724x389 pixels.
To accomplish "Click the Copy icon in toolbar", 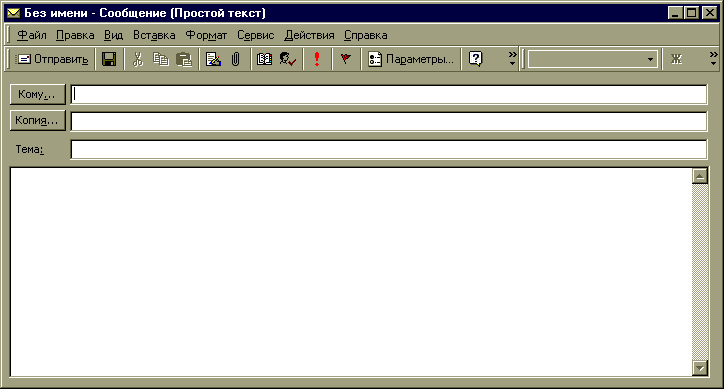I will pyautogui.click(x=161, y=59).
